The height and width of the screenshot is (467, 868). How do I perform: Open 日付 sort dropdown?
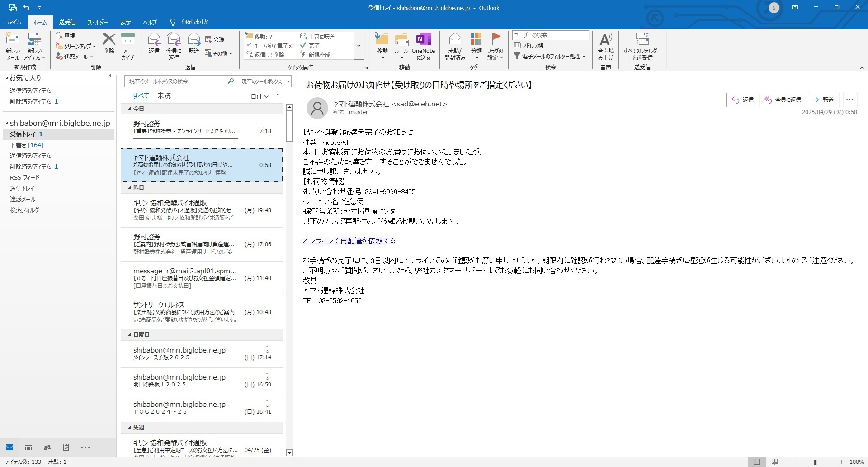pyautogui.click(x=259, y=96)
